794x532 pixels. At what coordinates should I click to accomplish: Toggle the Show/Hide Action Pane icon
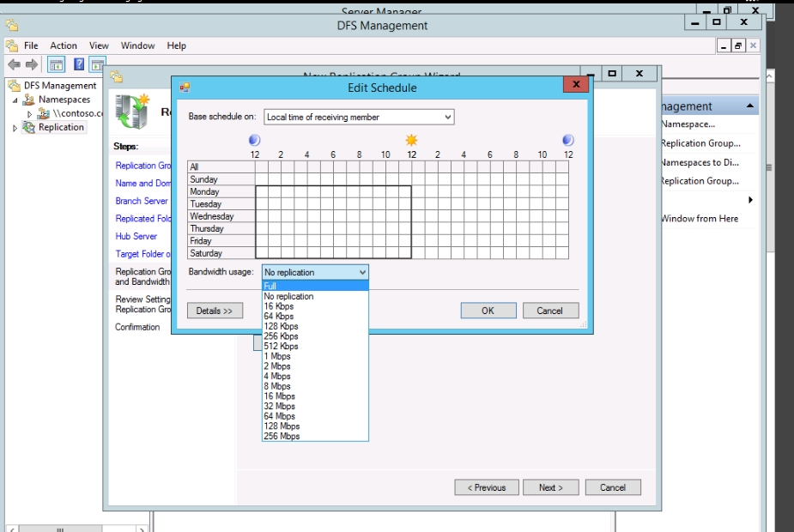pos(97,64)
